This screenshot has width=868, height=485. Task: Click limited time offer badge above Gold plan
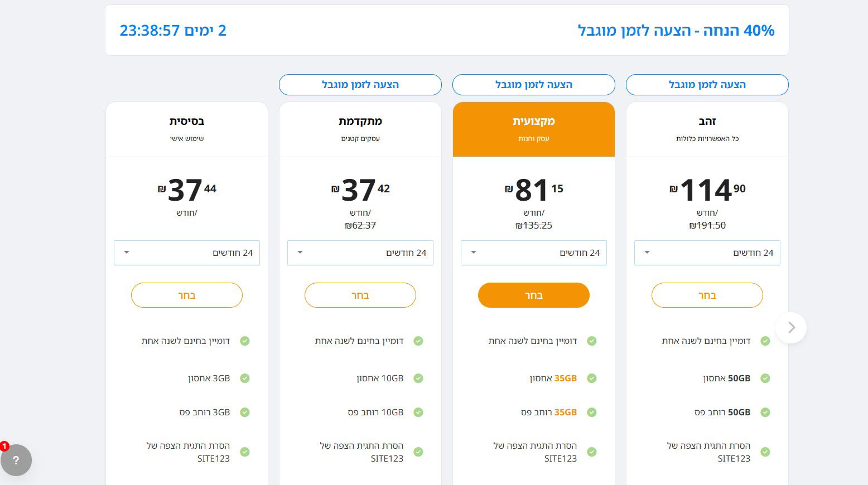(x=707, y=85)
